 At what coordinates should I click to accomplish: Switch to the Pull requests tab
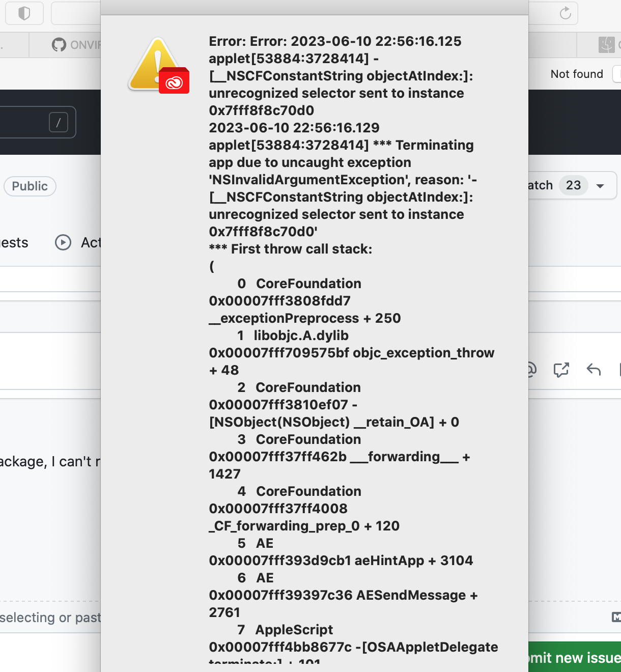[14, 243]
